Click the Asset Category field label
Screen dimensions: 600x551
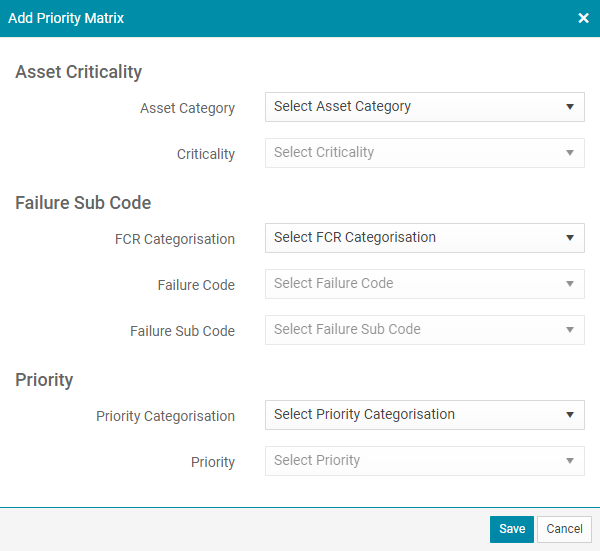click(x=187, y=108)
